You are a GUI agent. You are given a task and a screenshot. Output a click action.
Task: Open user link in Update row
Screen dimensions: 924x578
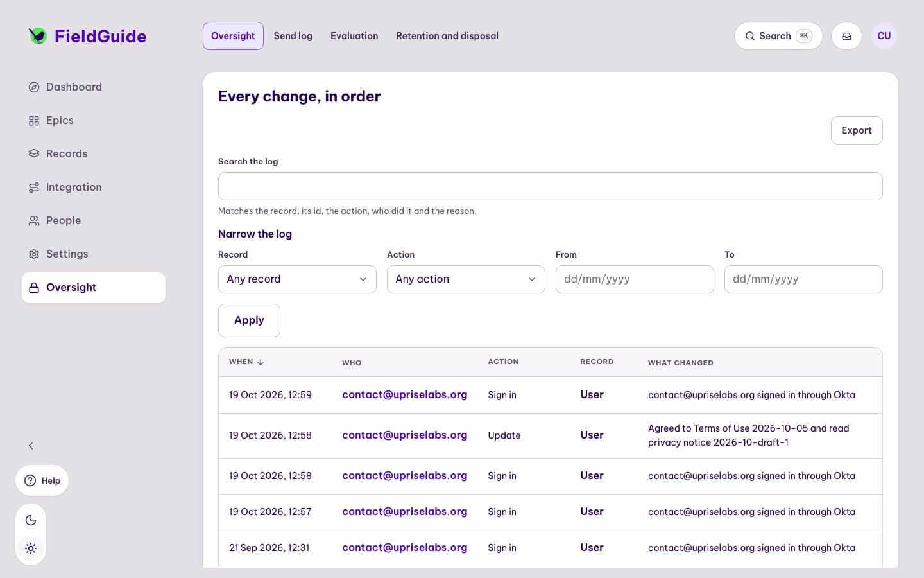(404, 435)
